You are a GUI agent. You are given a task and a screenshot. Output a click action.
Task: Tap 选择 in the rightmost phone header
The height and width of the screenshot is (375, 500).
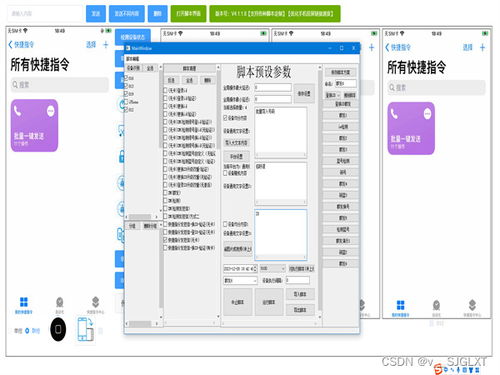point(468,48)
